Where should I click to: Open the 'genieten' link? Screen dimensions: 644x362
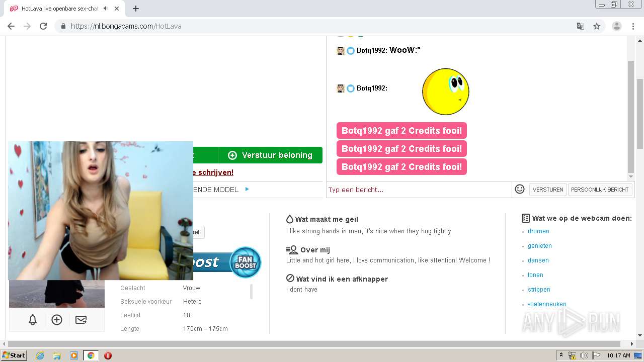[540, 246]
